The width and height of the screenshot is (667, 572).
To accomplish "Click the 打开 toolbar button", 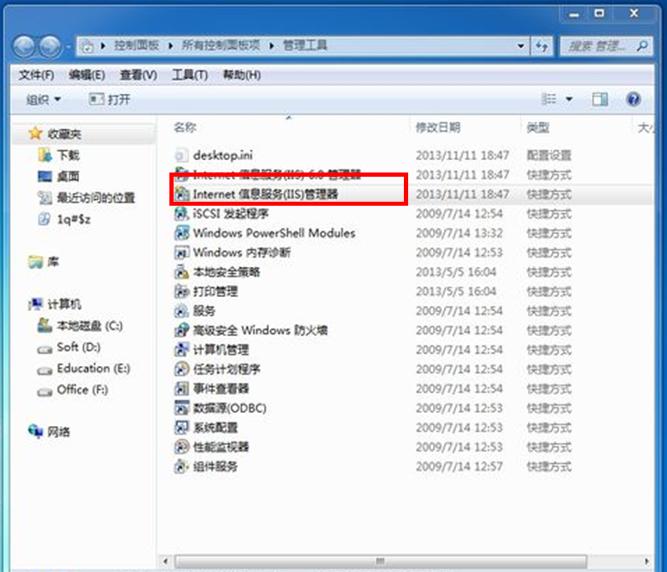I will point(110,99).
